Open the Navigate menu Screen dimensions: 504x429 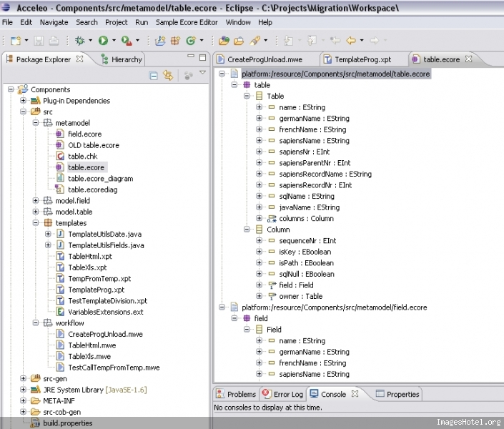point(54,22)
